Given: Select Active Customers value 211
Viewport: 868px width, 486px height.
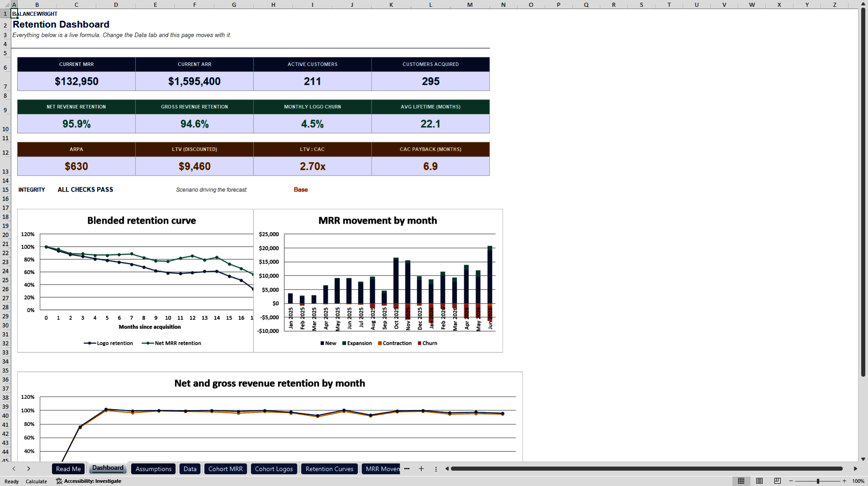Looking at the screenshot, I should pos(312,81).
